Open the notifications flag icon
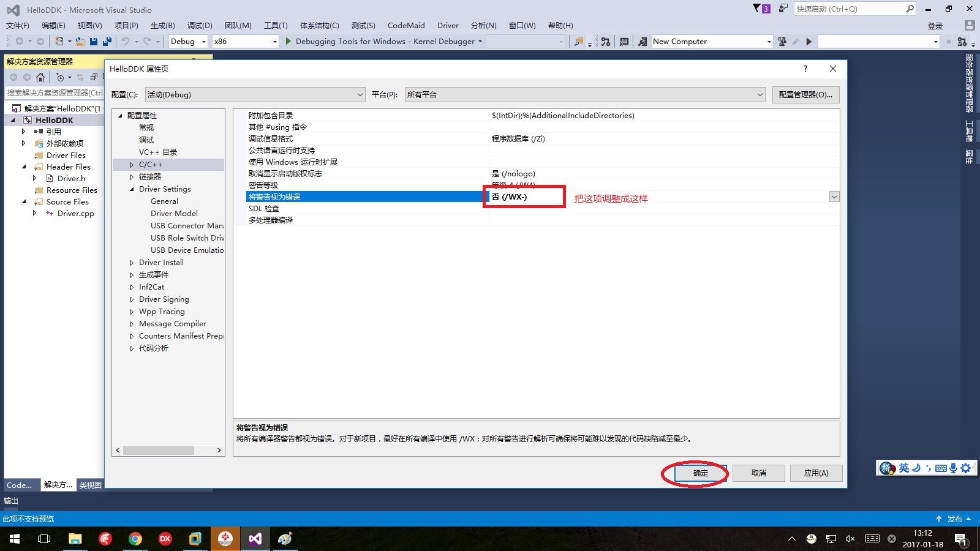 coord(757,9)
